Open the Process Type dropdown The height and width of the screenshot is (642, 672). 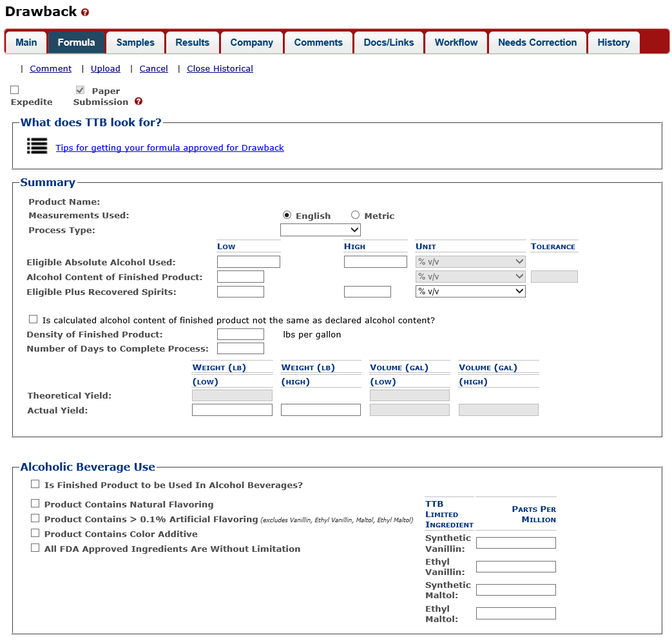click(x=320, y=230)
